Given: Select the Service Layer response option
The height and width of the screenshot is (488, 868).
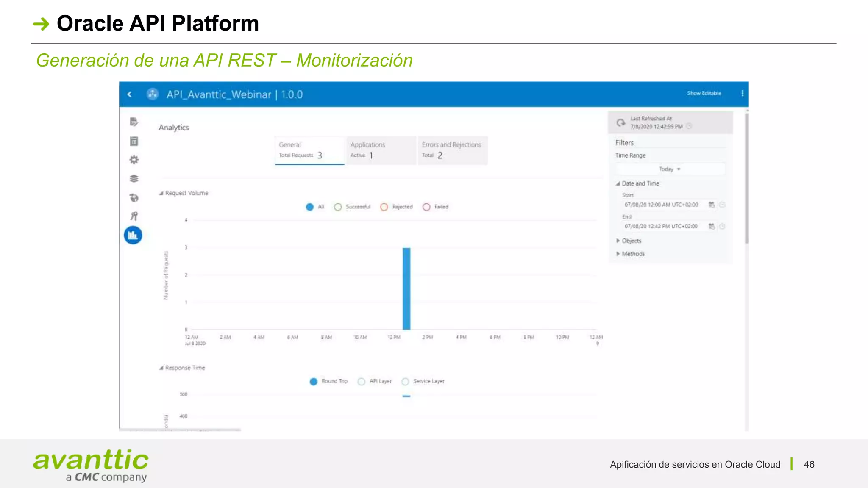Looking at the screenshot, I should [423, 381].
